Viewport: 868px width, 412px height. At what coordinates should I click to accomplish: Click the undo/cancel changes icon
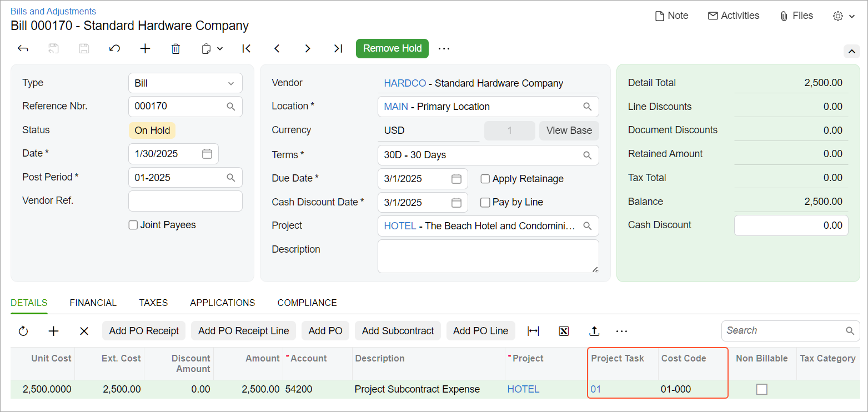click(114, 49)
